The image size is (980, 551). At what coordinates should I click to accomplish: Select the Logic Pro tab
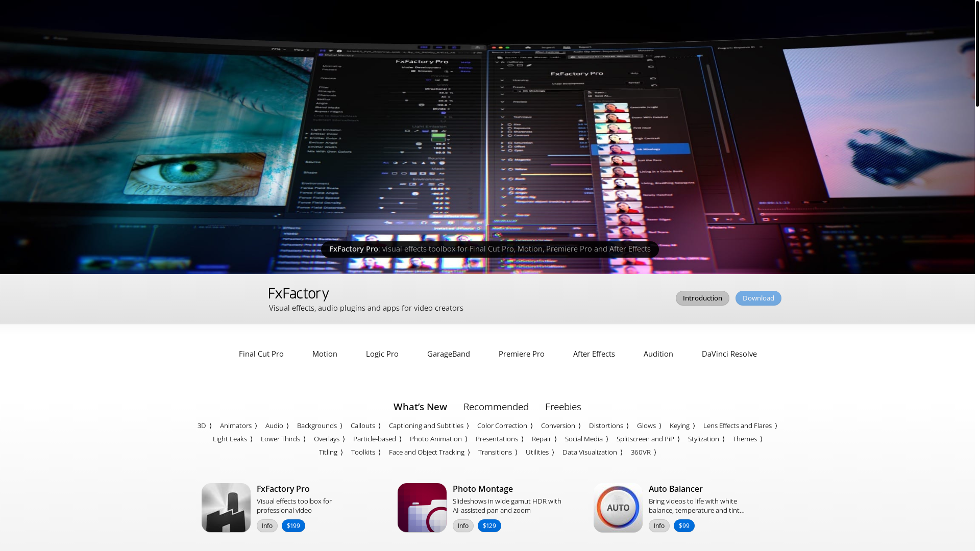click(x=382, y=354)
